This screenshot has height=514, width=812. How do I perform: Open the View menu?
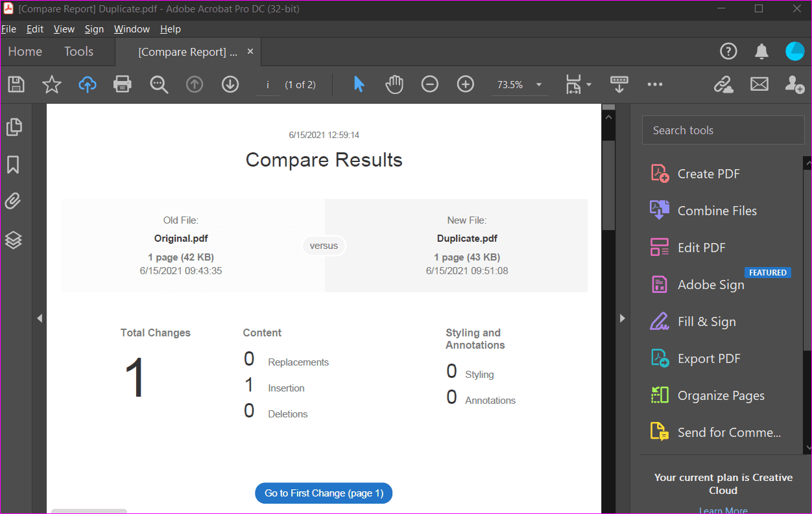[x=64, y=29]
